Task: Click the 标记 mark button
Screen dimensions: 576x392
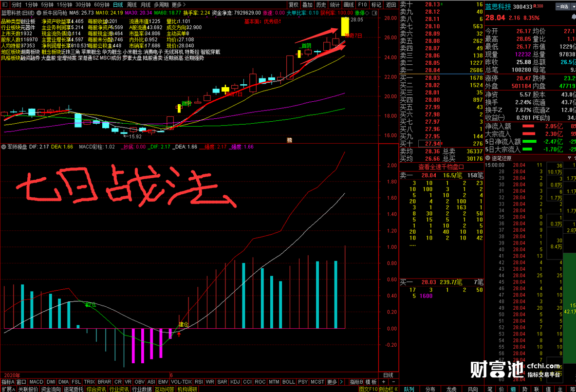Action: pyautogui.click(x=376, y=5)
